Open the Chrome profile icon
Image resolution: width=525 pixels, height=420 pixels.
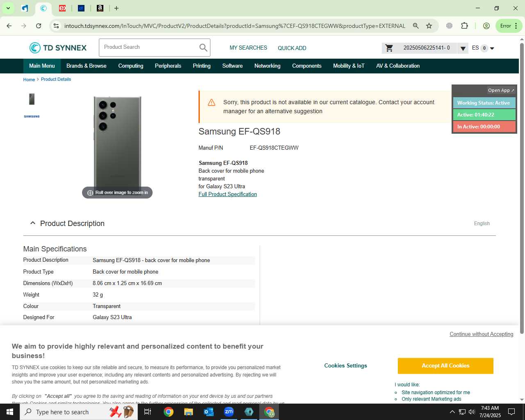coord(486,26)
